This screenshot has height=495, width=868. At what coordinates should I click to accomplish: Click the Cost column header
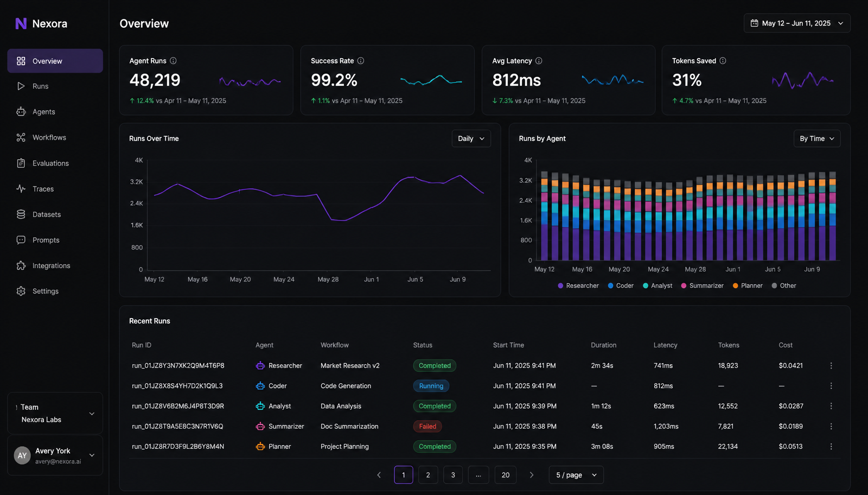pos(786,345)
